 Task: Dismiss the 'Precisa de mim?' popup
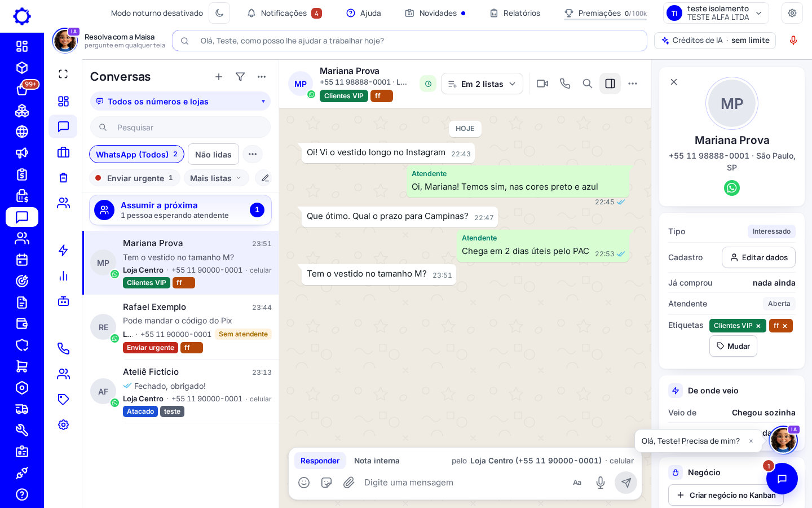(751, 441)
